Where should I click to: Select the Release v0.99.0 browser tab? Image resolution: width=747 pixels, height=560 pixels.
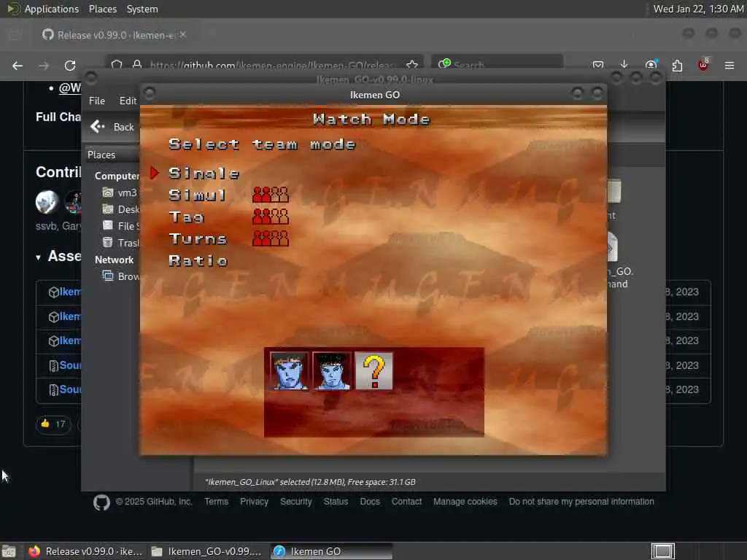point(115,35)
